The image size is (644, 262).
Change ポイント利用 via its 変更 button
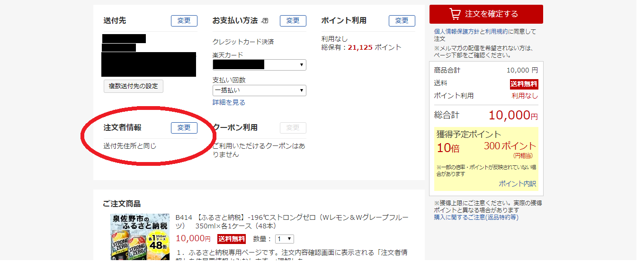402,21
